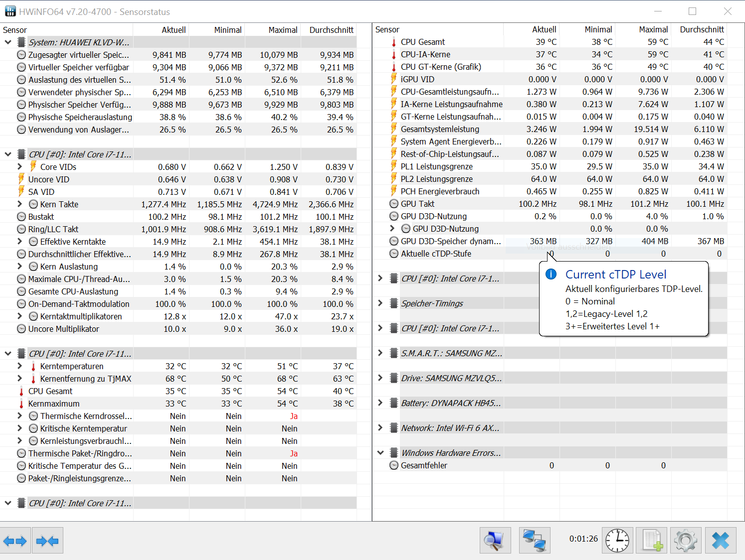Click the 4,724.9 MHz maximum value
This screenshot has width=745, height=560.
(x=275, y=204)
